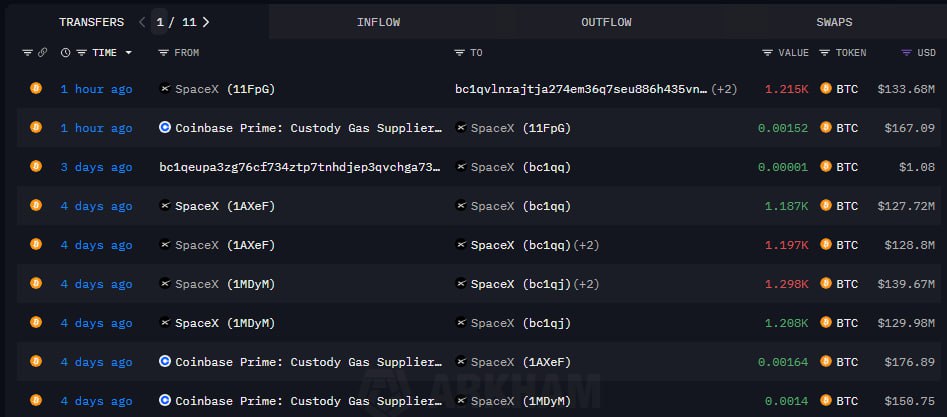This screenshot has width=947, height=417.
Task: Click the TOKEN column filter icon
Action: (x=825, y=53)
